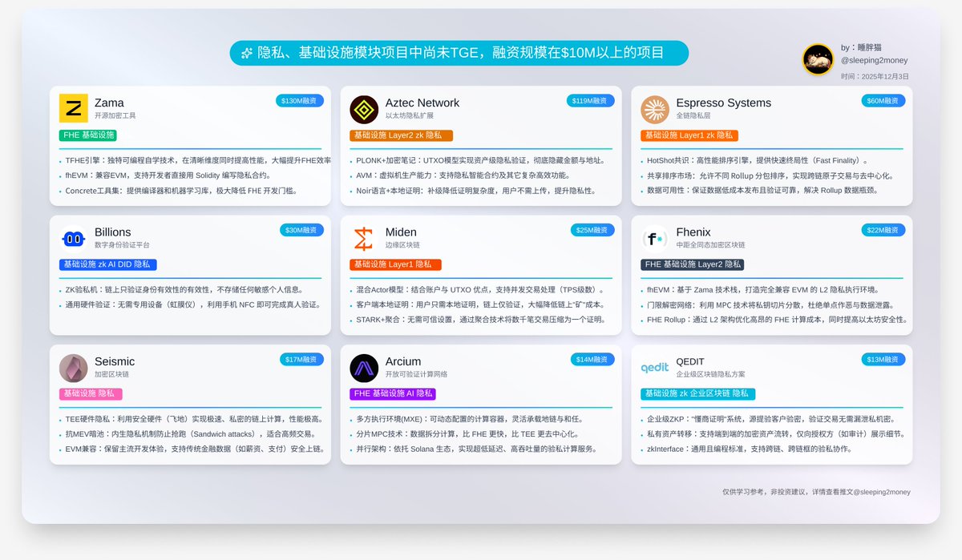962x560 pixels.
Task: Select the dark 'FHE 基础设施 Layer2 隐私' tag
Action: coord(692,264)
